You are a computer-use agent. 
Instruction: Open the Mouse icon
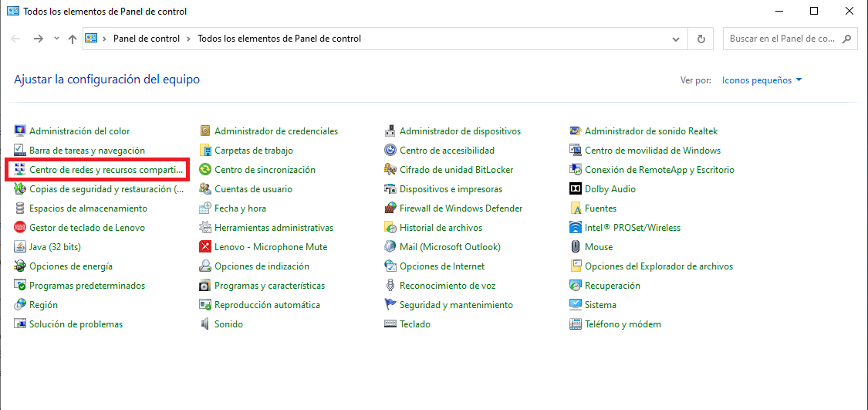click(x=576, y=247)
